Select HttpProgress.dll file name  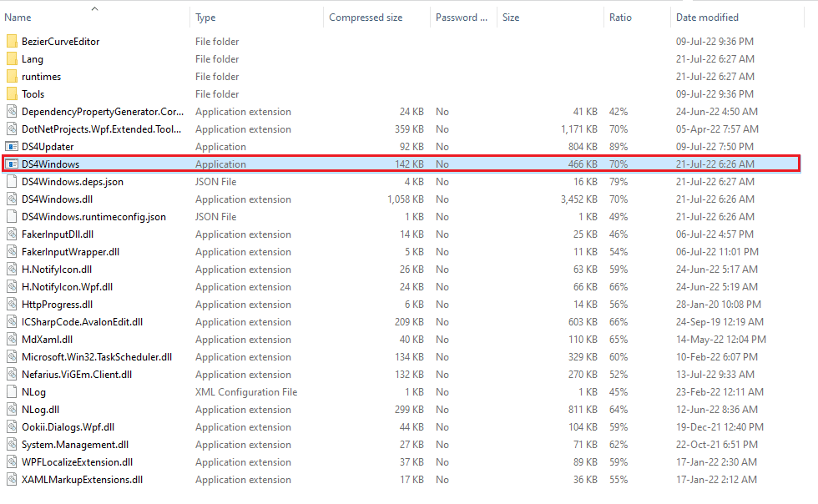click(58, 305)
